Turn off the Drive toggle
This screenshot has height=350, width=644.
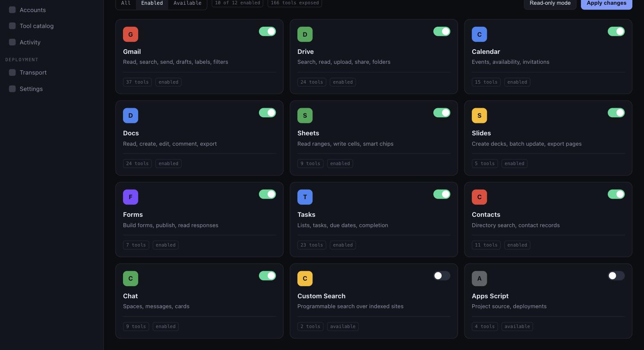pyautogui.click(x=442, y=31)
